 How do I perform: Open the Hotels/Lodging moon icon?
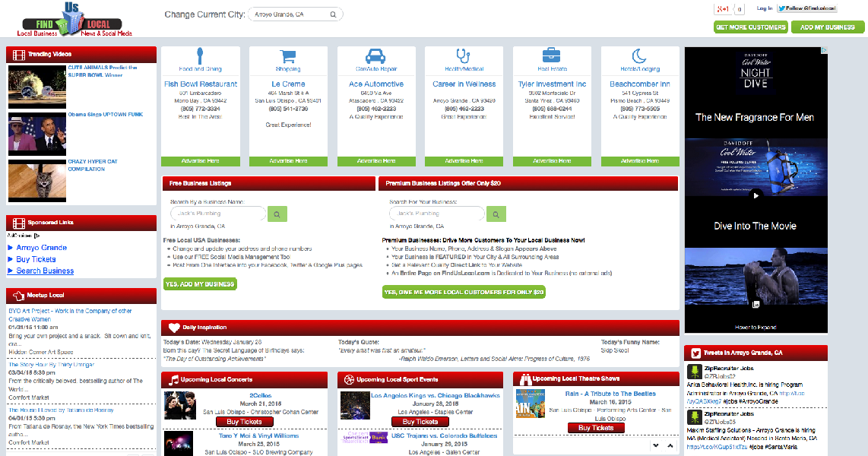coord(639,56)
